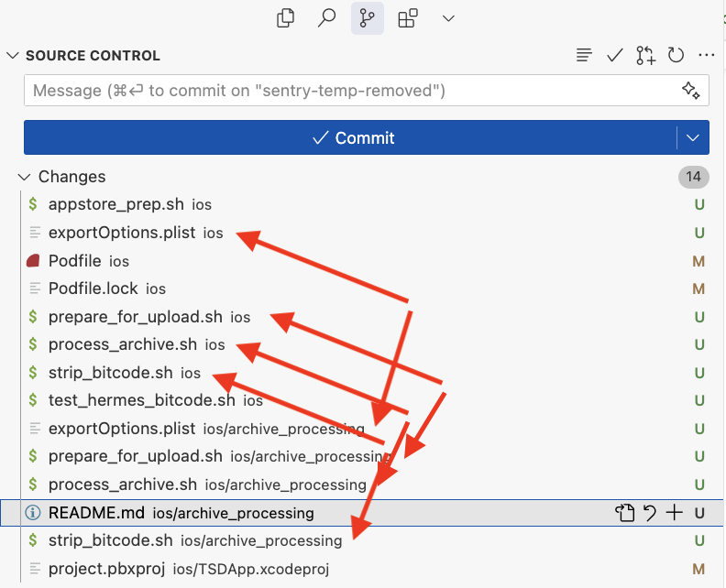Collapse the Changes group

[24, 177]
